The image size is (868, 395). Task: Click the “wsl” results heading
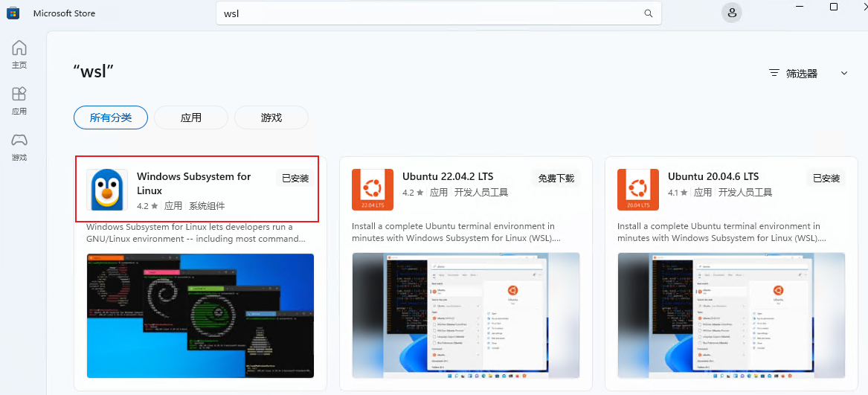94,71
